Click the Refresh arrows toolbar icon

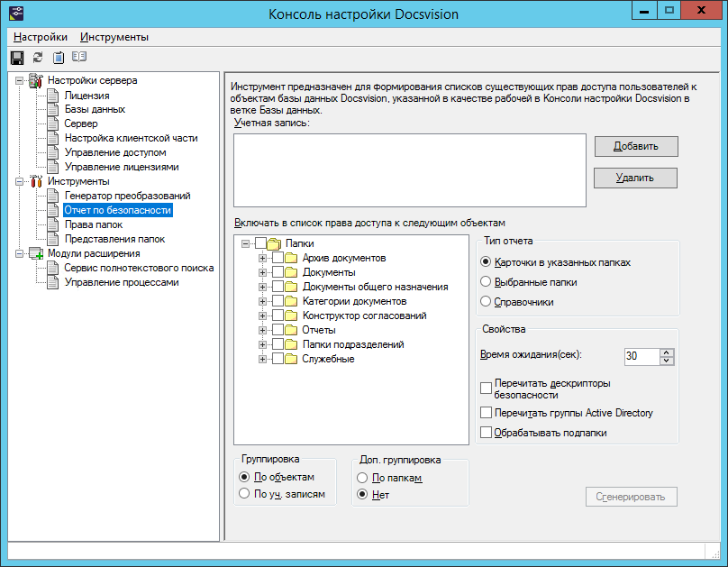coord(37,58)
